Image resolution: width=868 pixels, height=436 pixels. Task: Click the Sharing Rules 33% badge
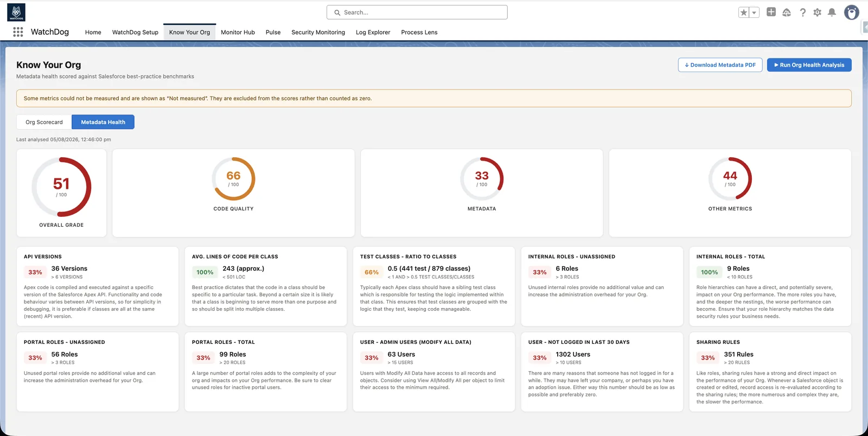pos(708,358)
